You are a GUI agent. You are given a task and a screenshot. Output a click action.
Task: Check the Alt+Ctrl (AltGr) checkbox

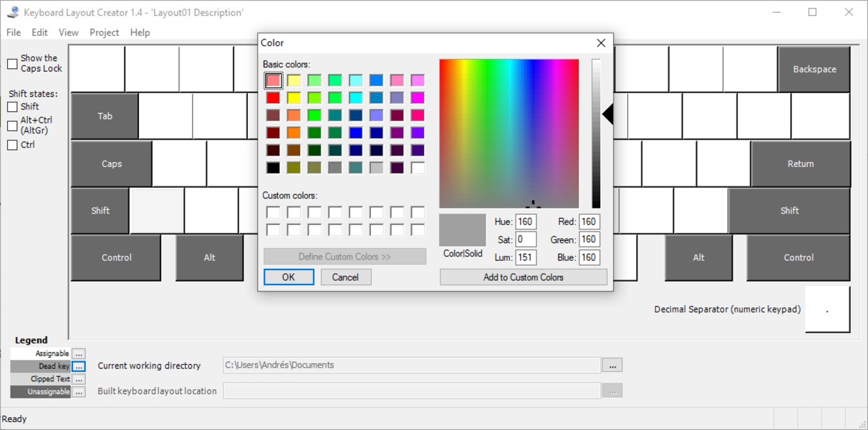coord(12,126)
